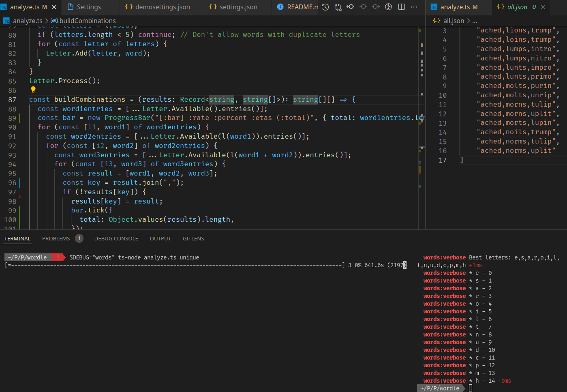
Task: Click the Settings tab file icon
Action: pyautogui.click(x=71, y=7)
